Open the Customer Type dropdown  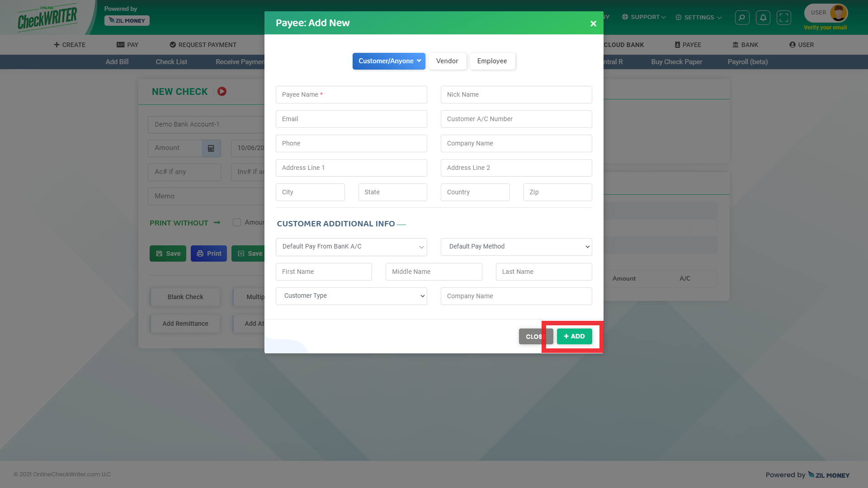[351, 296]
